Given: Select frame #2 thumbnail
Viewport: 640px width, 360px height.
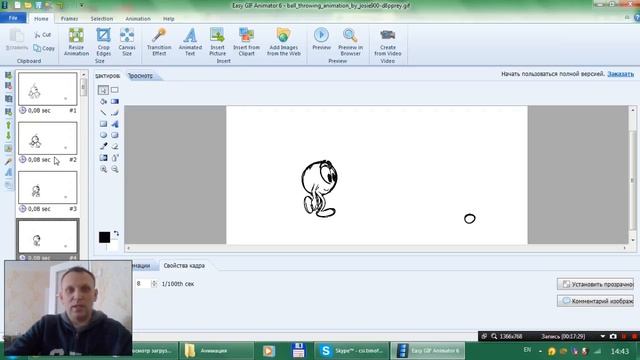Looking at the screenshot, I should [47, 138].
